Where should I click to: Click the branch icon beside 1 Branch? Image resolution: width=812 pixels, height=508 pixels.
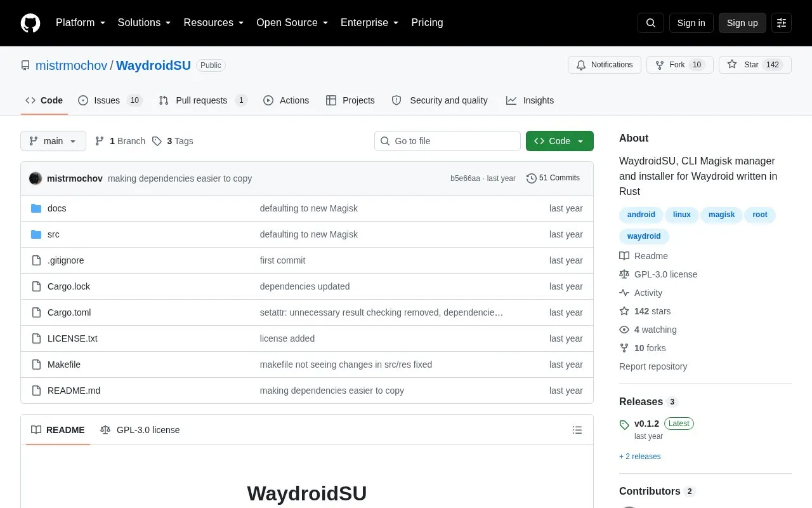tap(100, 141)
